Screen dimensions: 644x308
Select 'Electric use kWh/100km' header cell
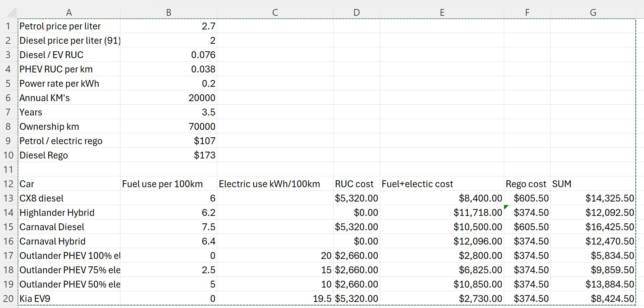pyautogui.click(x=275, y=184)
